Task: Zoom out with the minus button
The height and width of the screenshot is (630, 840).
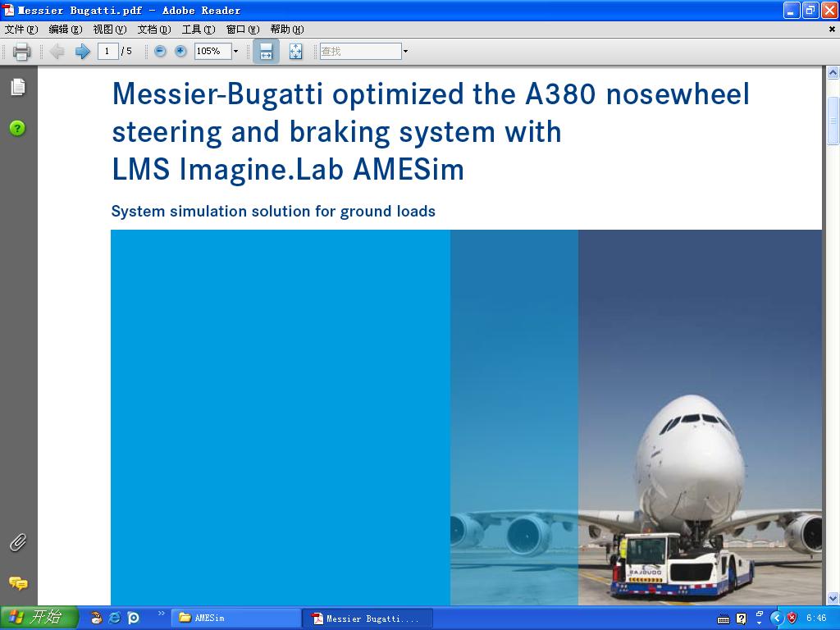Action: pyautogui.click(x=160, y=52)
